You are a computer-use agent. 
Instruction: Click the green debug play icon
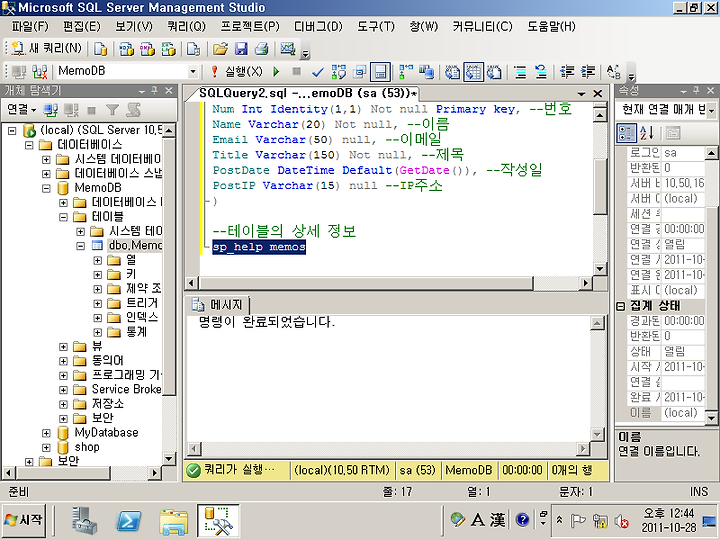[x=276, y=72]
